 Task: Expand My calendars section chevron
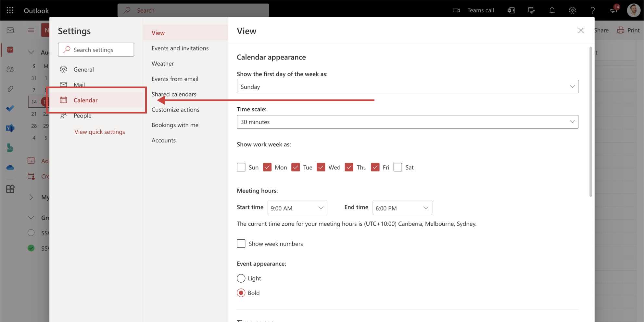coord(31,197)
